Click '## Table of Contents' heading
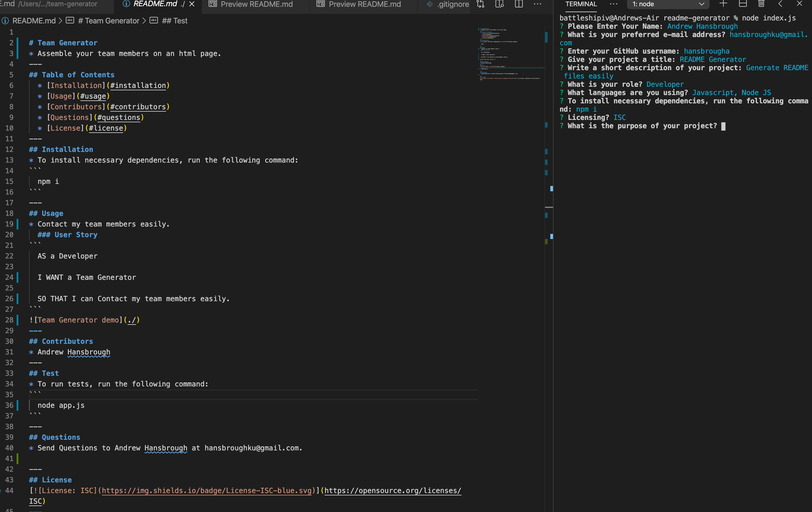Screen dimensions: 812x512 click(72, 75)
